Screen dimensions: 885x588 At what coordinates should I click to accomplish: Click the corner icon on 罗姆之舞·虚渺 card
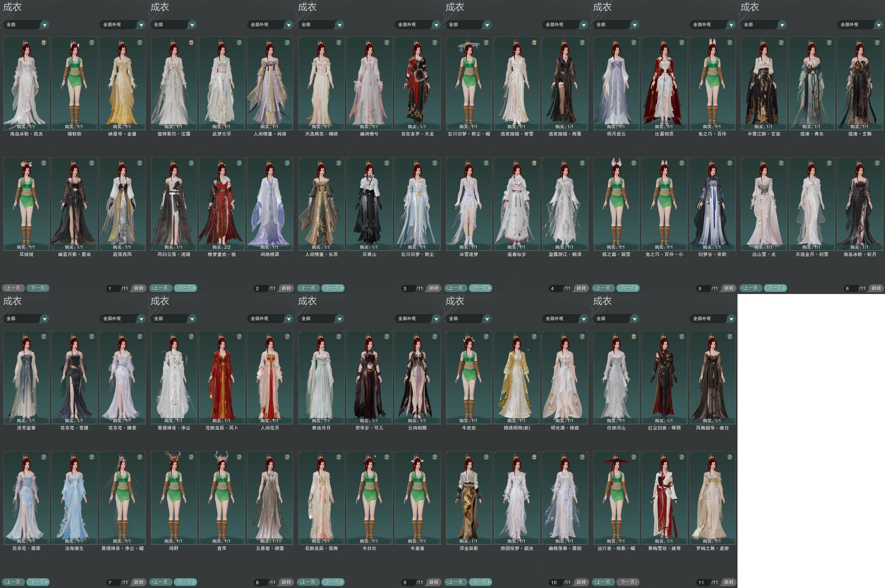tap(730, 457)
